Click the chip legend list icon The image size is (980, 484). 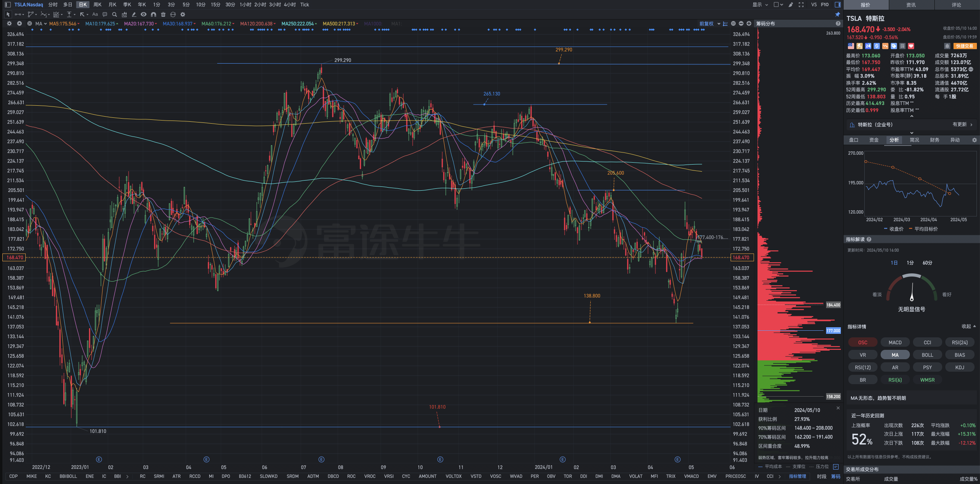click(836, 466)
